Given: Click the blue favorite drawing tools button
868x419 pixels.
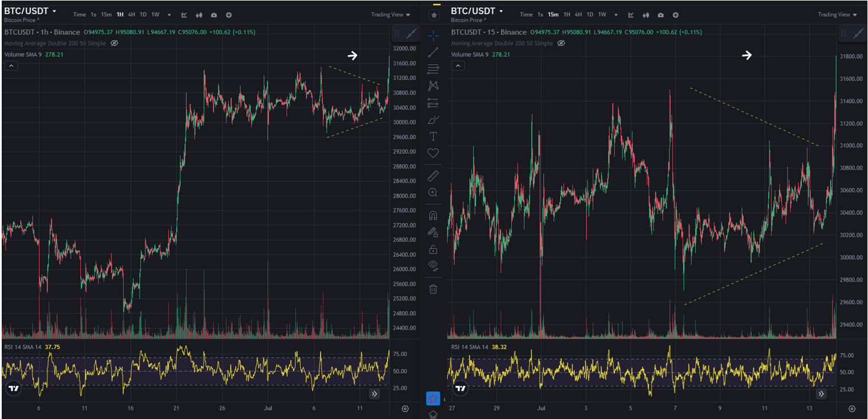Looking at the screenshot, I should coord(433,398).
